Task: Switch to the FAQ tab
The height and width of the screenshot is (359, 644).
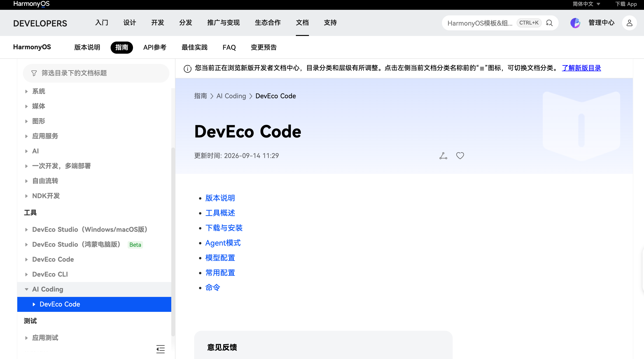Action: pos(229,47)
